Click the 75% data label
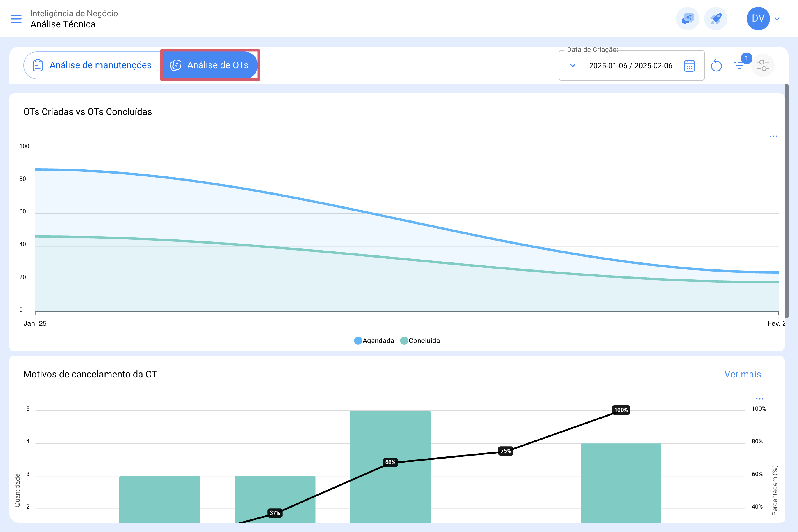This screenshot has width=798, height=532. pyautogui.click(x=505, y=451)
